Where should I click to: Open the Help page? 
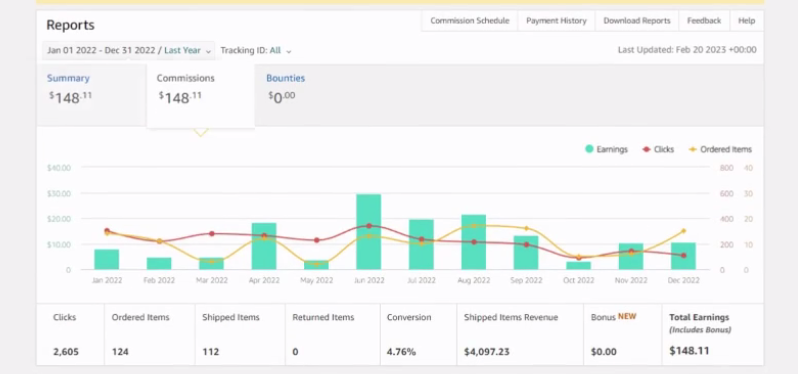[747, 21]
